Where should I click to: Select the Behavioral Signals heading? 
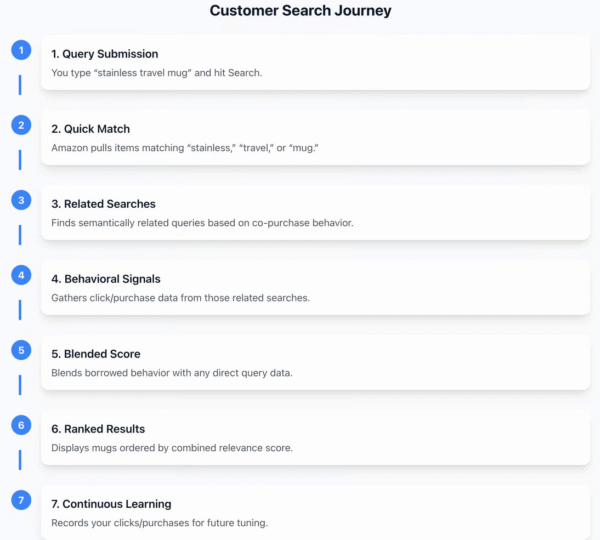106,279
